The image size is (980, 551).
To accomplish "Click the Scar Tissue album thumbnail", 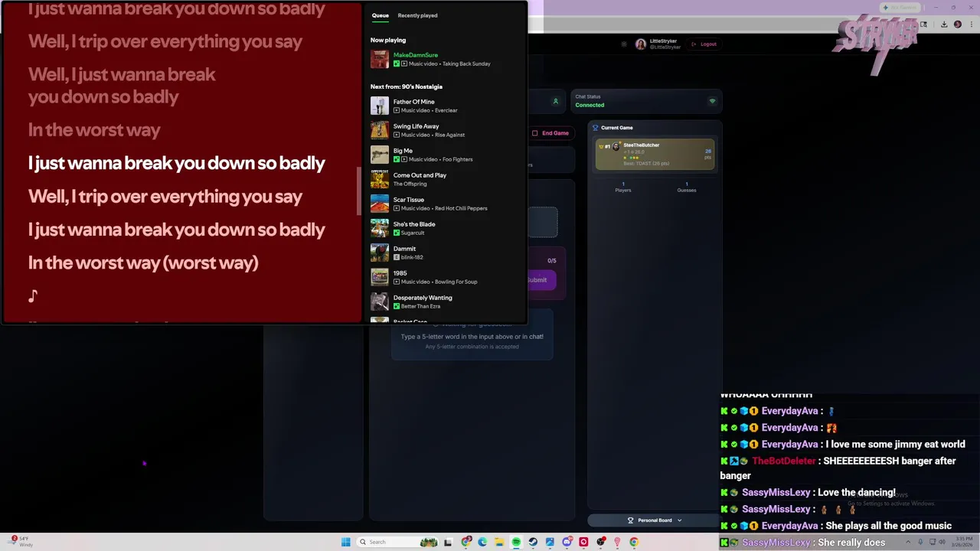I will click(380, 204).
